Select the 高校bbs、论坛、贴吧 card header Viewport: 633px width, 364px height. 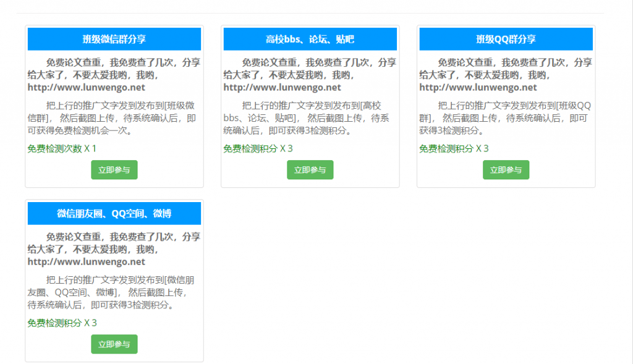coord(310,39)
